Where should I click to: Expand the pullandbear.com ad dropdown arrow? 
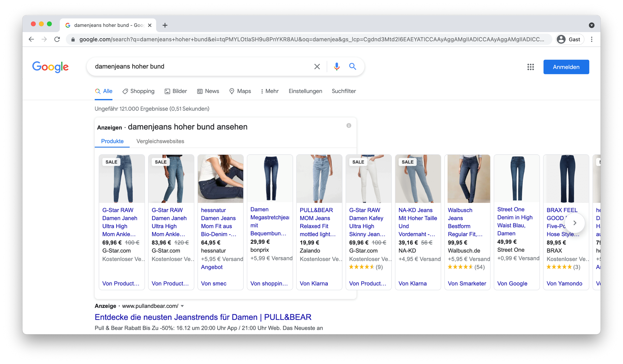(182, 306)
